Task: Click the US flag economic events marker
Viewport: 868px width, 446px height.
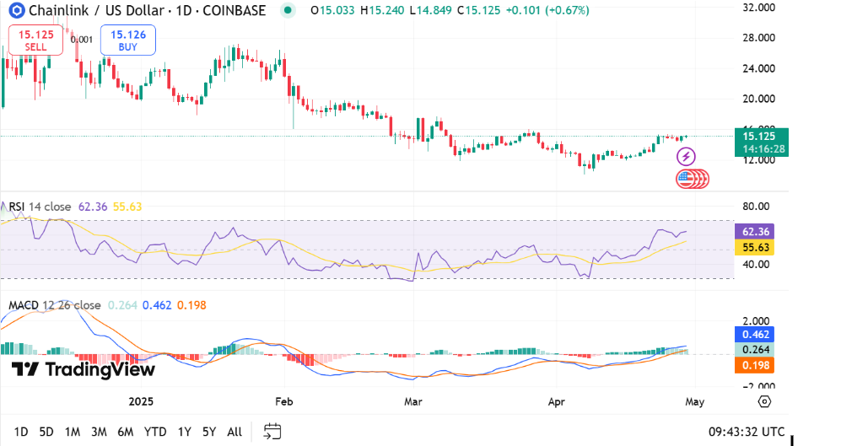Action: (686, 179)
